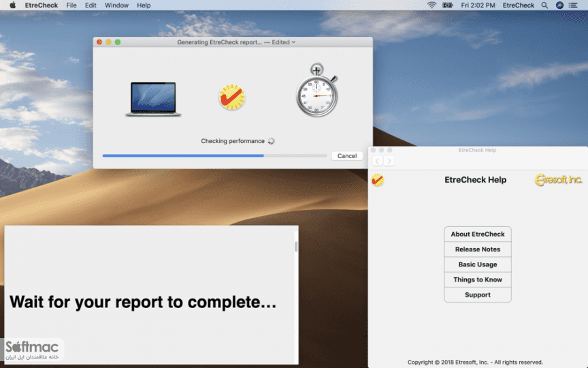Open the File menu
Image resolution: width=588 pixels, height=368 pixels.
[71, 5]
